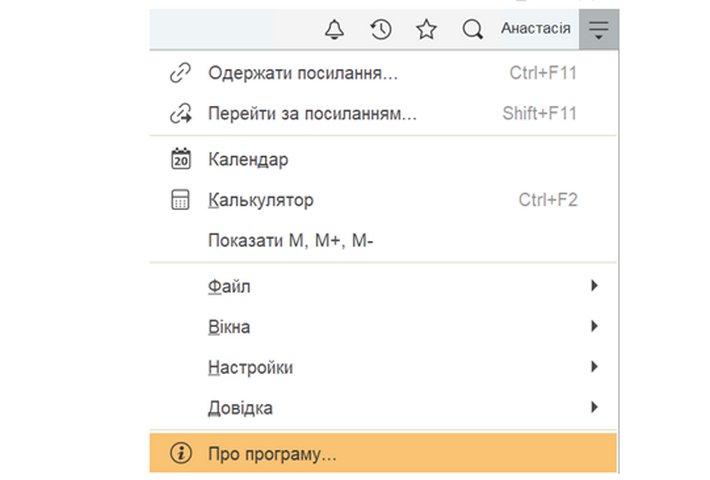Click the info icon beside Про програму
The image size is (710, 480).
pos(181,453)
